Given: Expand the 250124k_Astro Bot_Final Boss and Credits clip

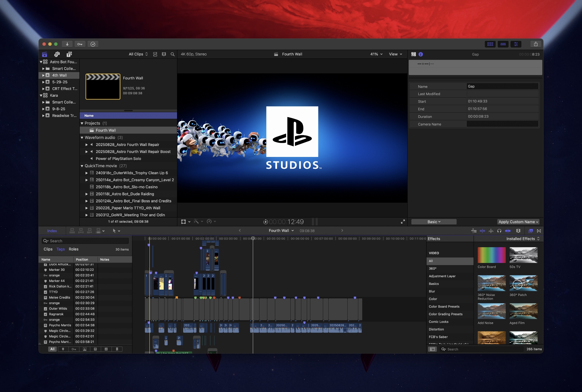Looking at the screenshot, I should [x=86, y=201].
